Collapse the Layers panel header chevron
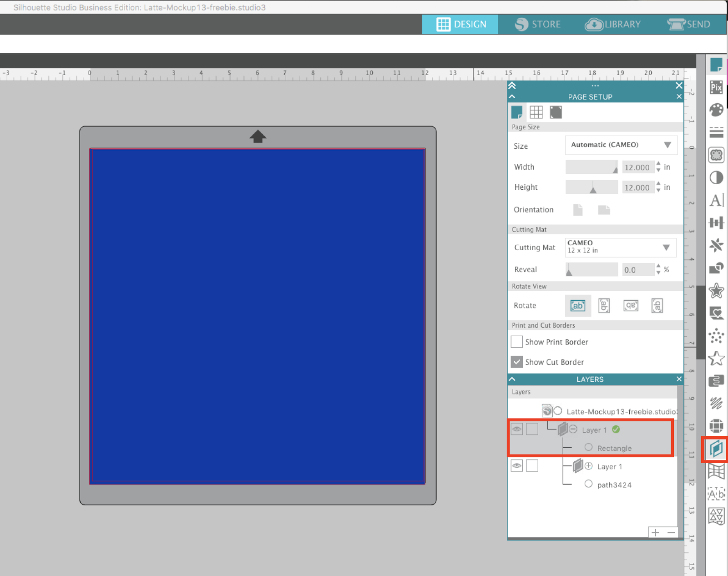Image resolution: width=728 pixels, height=576 pixels. click(x=512, y=379)
